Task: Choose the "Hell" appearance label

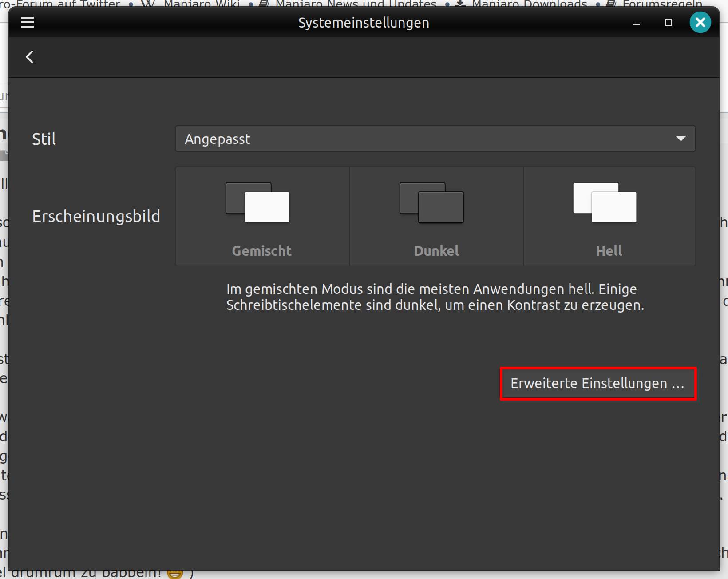Action: pos(609,251)
